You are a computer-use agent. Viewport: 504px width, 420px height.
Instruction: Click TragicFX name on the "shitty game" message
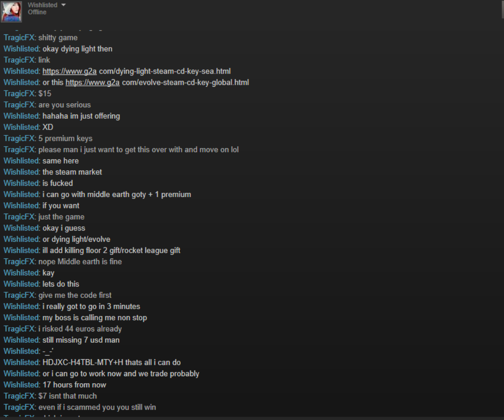[x=19, y=38]
